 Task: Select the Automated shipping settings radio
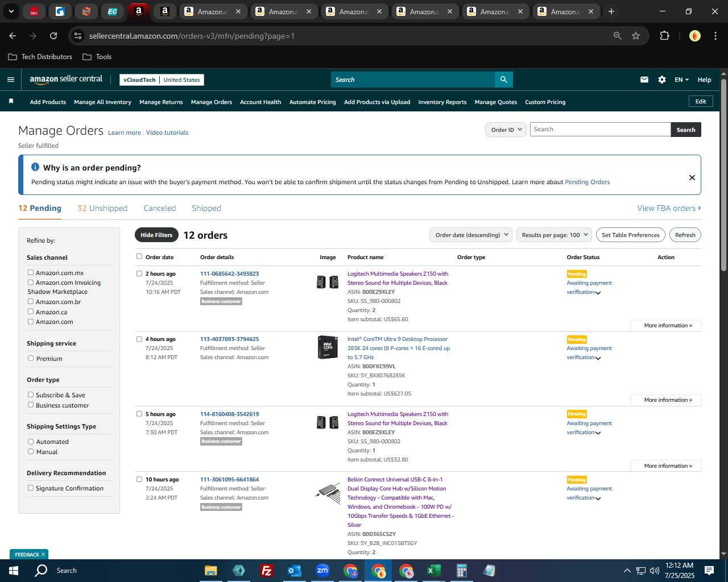pyautogui.click(x=31, y=441)
